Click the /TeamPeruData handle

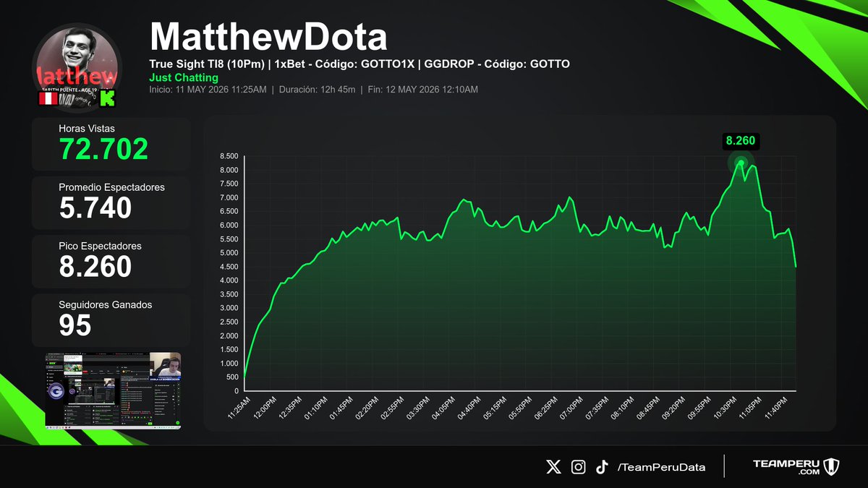click(x=661, y=468)
